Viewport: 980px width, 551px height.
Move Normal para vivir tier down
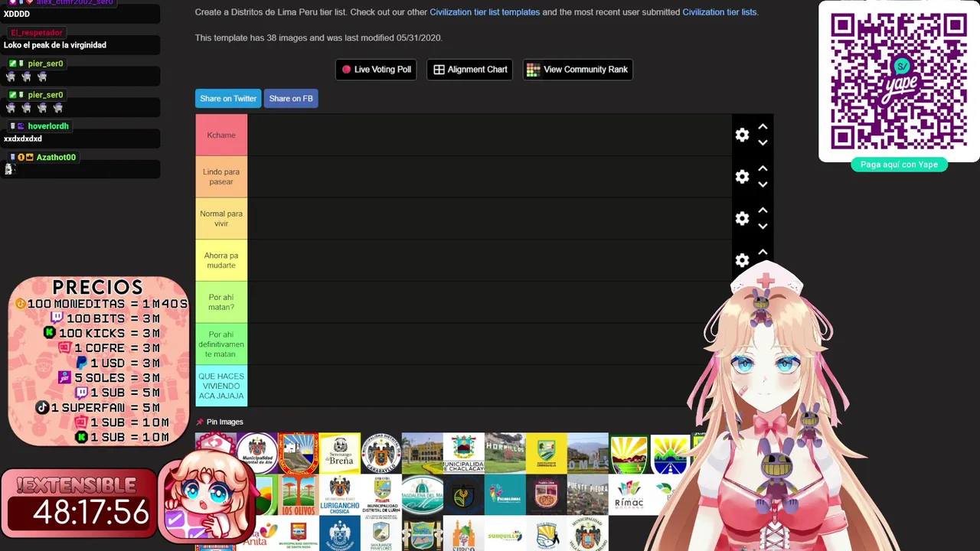(763, 226)
